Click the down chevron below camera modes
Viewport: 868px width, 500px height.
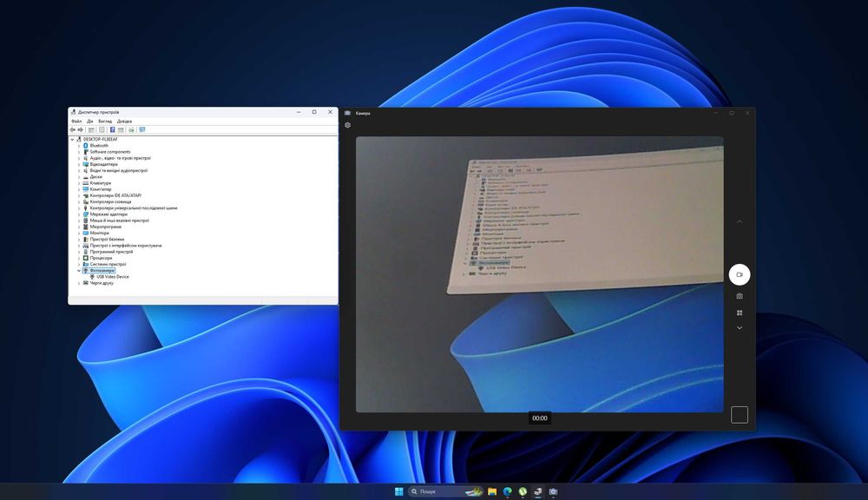point(740,328)
